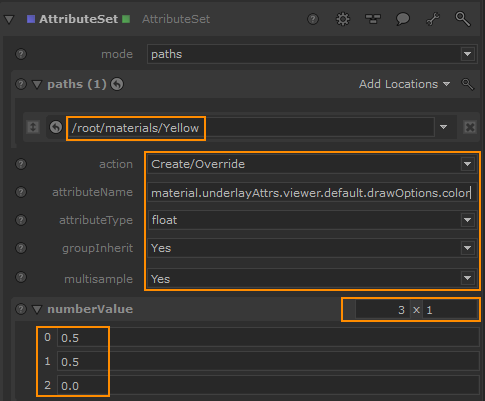The height and width of the screenshot is (401, 485).
Task: Toggle the purple square beside AttributeSet name
Action: click(31, 19)
